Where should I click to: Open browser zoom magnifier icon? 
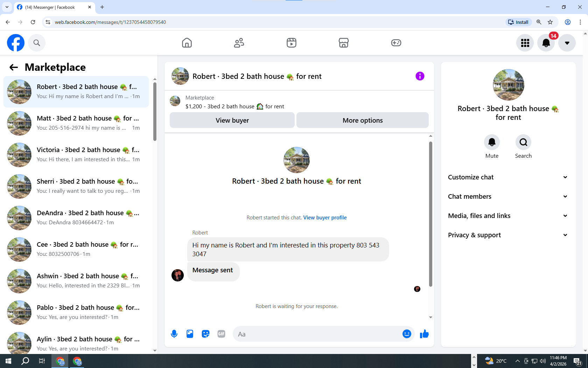tap(539, 22)
